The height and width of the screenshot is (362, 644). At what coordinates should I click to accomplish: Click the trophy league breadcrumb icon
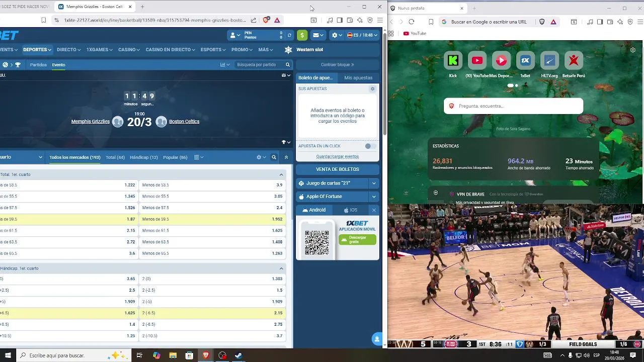pyautogui.click(x=18, y=65)
